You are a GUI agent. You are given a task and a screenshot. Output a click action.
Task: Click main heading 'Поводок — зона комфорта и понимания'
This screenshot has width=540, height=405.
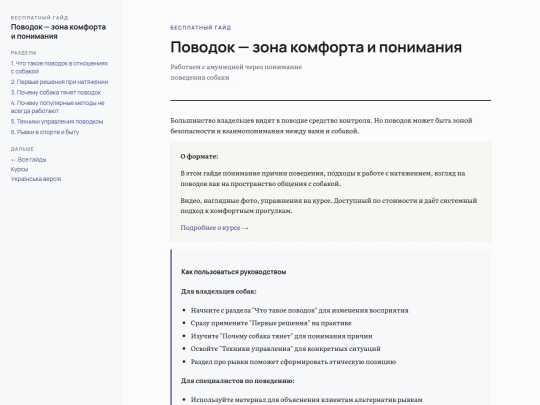tap(316, 47)
